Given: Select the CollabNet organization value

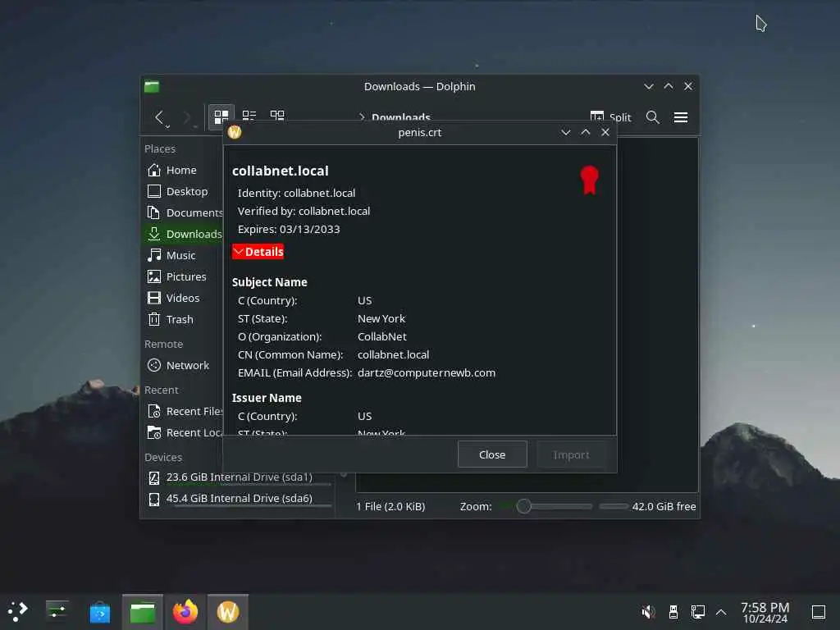Looking at the screenshot, I should coord(382,337).
